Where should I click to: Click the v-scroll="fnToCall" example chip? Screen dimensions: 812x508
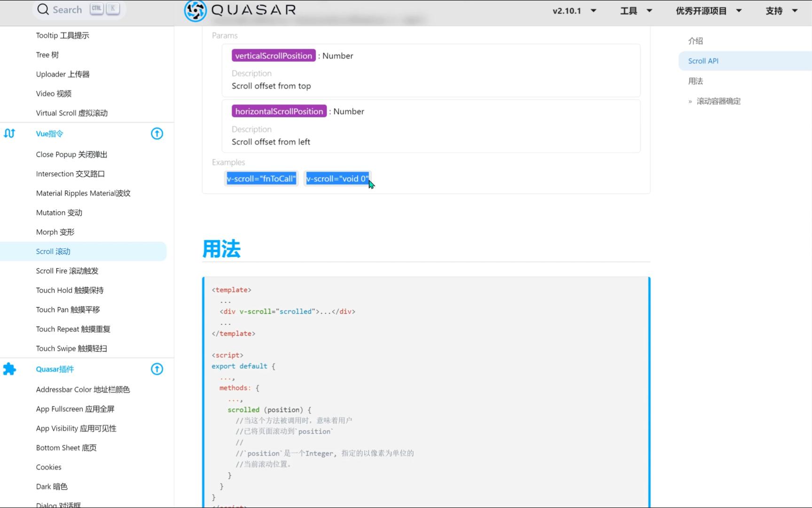(x=261, y=179)
